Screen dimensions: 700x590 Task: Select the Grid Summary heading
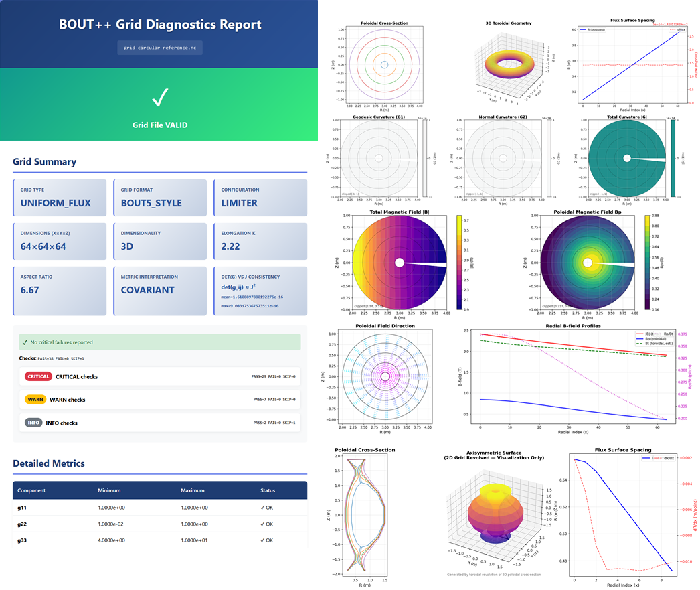43,162
